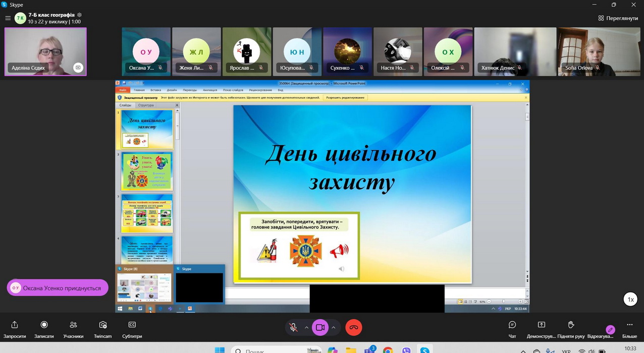Unmute the microphone
Viewport: 644px width, 353px height.
[x=293, y=327]
